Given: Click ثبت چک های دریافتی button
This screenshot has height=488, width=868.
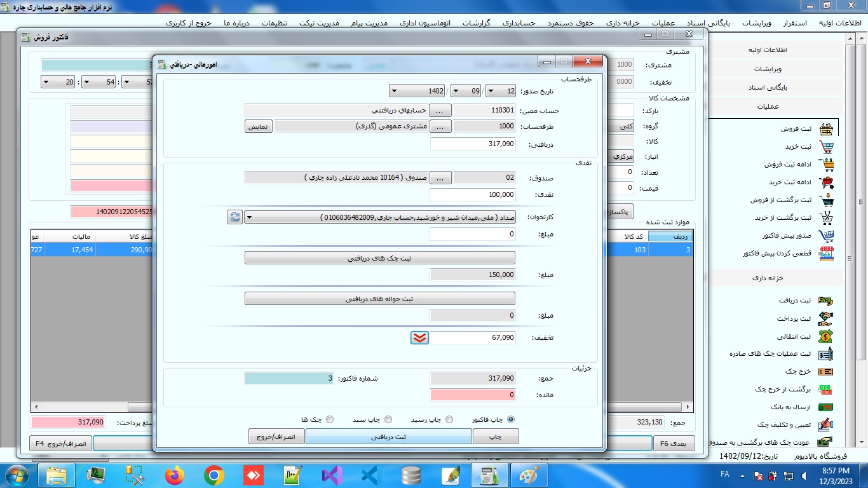Looking at the screenshot, I should tap(379, 258).
